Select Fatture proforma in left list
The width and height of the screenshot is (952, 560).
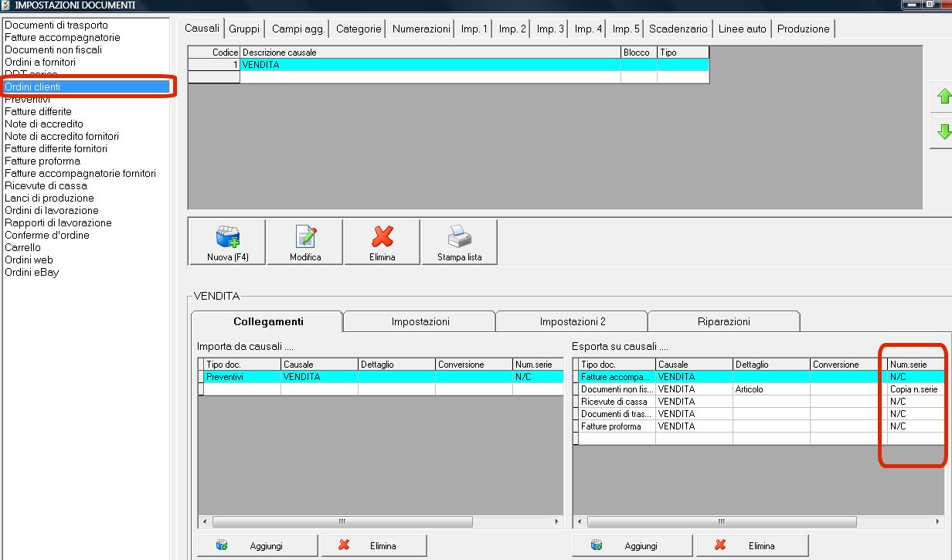point(42,161)
